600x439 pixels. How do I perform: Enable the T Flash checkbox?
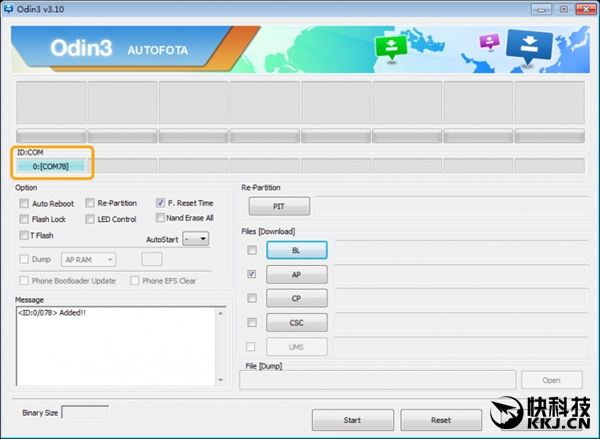[x=24, y=235]
